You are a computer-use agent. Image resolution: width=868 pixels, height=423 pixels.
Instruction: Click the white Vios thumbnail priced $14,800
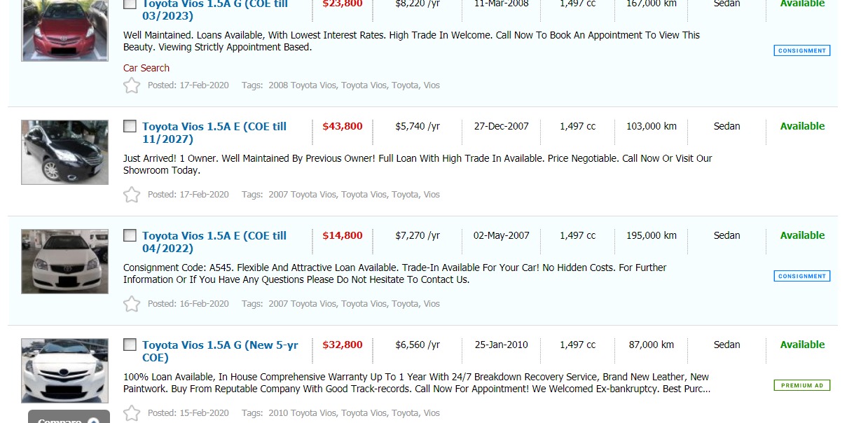[x=64, y=261]
